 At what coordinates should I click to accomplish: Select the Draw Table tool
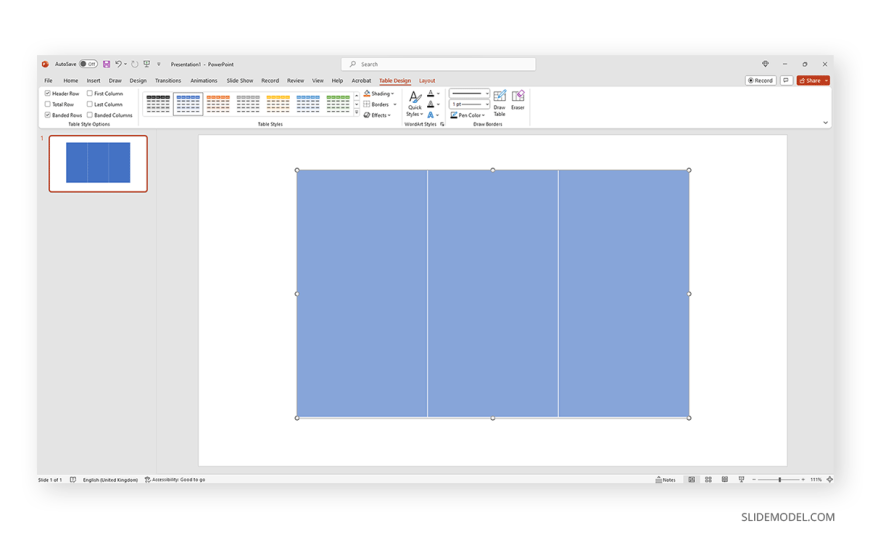pos(499,103)
